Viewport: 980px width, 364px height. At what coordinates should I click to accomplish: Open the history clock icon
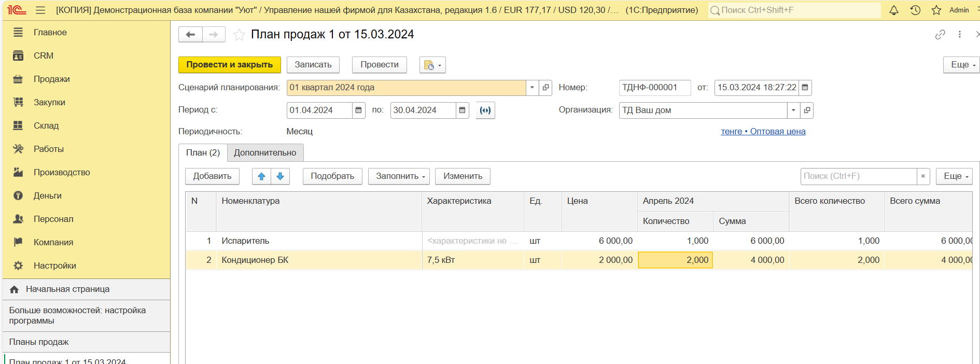tap(915, 10)
